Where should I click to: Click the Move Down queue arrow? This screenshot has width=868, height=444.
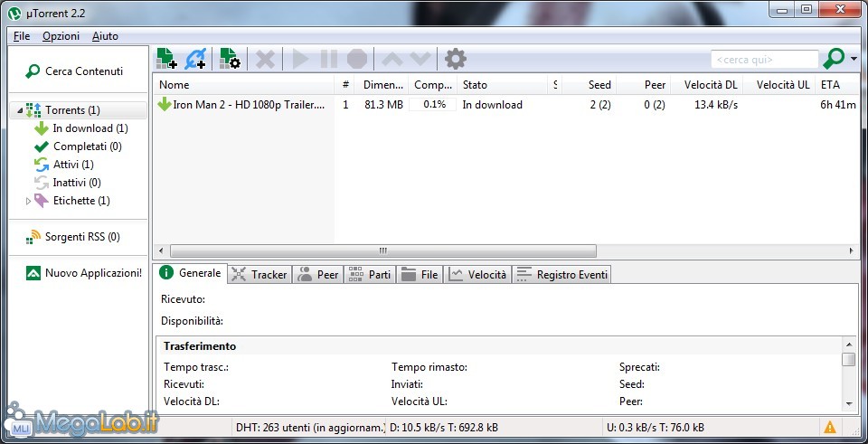tap(420, 58)
